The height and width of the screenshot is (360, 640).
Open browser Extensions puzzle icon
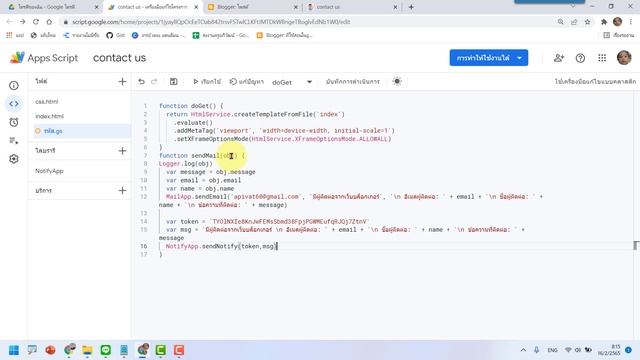604,22
